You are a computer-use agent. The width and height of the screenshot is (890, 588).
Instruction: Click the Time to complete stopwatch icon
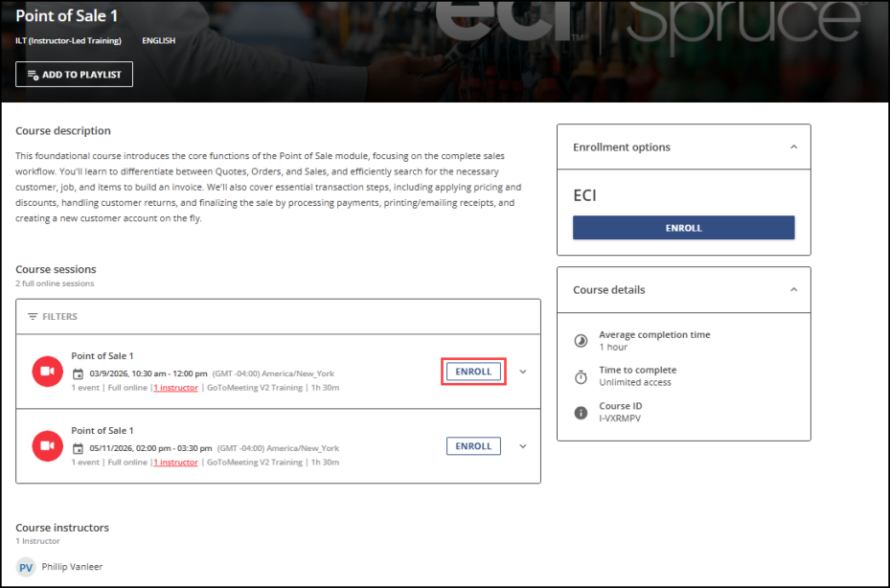tap(581, 376)
